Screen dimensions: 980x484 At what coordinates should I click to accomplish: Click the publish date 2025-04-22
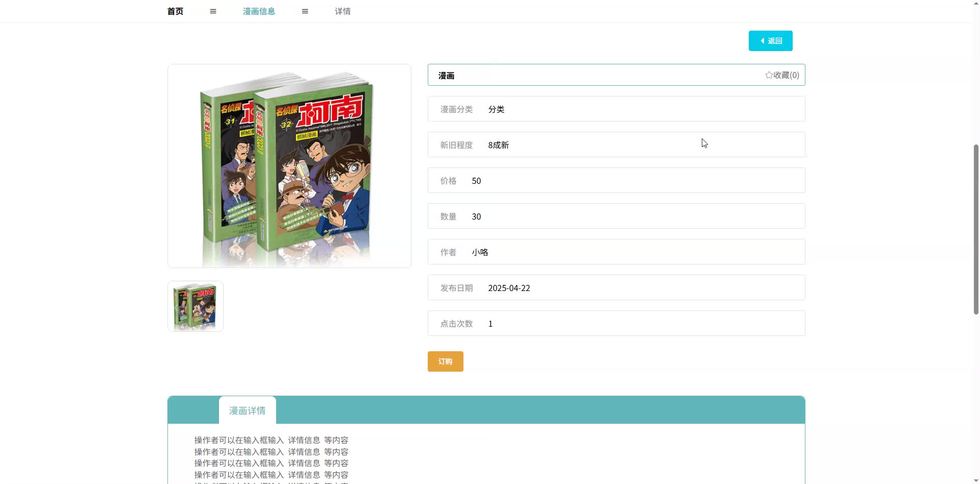click(x=509, y=288)
